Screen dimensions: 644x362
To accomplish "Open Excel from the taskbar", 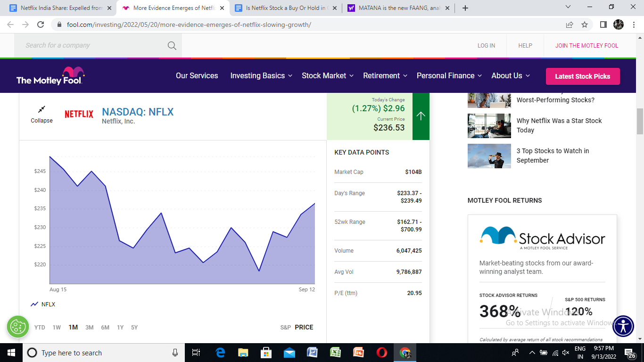I will pyautogui.click(x=335, y=353).
